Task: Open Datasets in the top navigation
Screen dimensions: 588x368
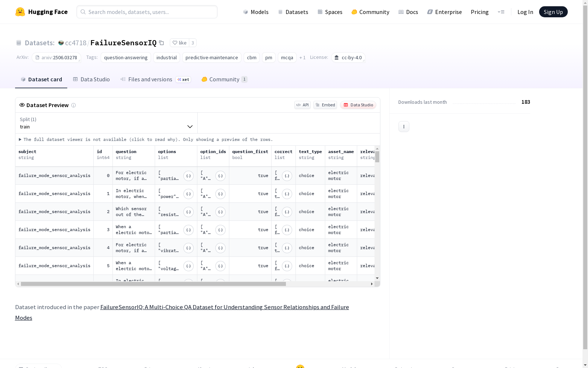Action: click(x=293, y=12)
